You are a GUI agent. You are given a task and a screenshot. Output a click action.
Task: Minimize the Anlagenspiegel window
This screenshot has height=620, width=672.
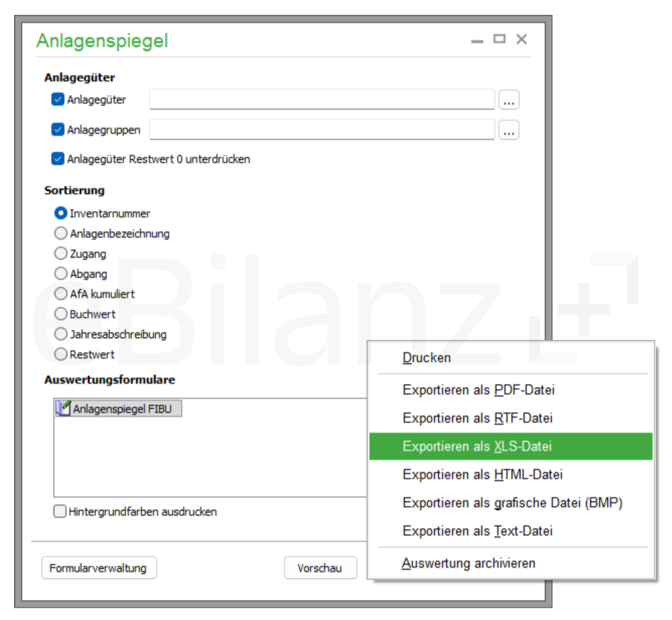[x=477, y=40]
